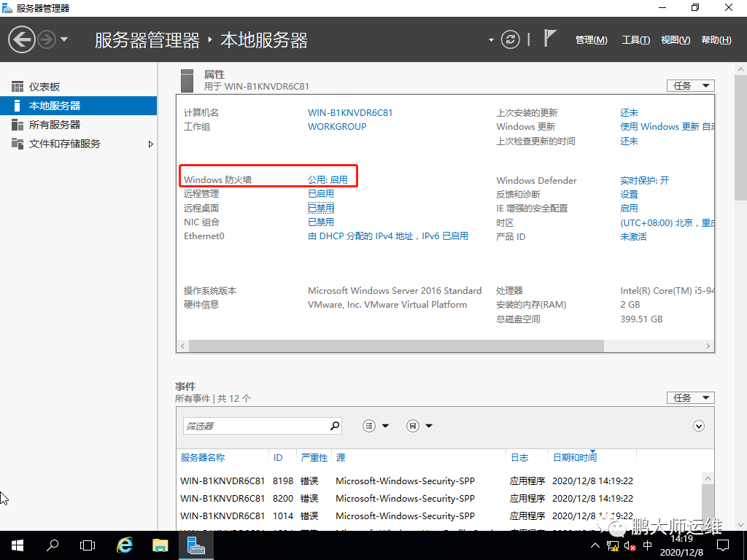Image resolution: width=747 pixels, height=560 pixels.
Task: Click 使用 Windows 更新 link
Action: tap(667, 127)
